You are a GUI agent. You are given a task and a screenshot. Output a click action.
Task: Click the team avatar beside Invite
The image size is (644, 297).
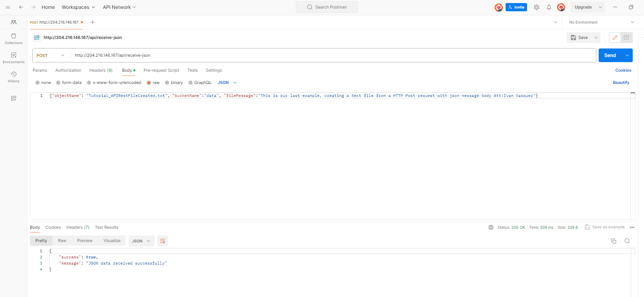499,7
